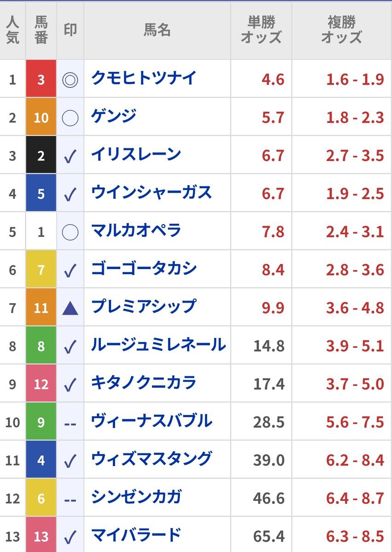Click the 印 column header
Viewport: 392px width, 552px height.
click(70, 30)
